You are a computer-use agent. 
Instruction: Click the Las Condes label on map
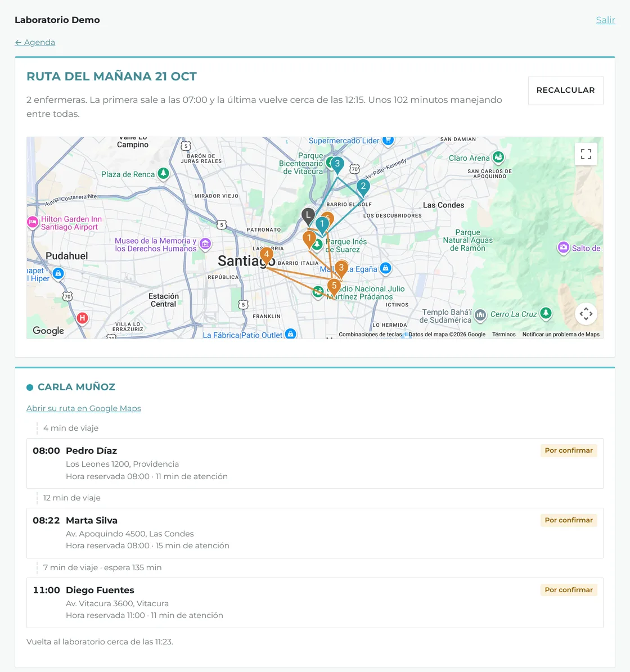tap(444, 205)
